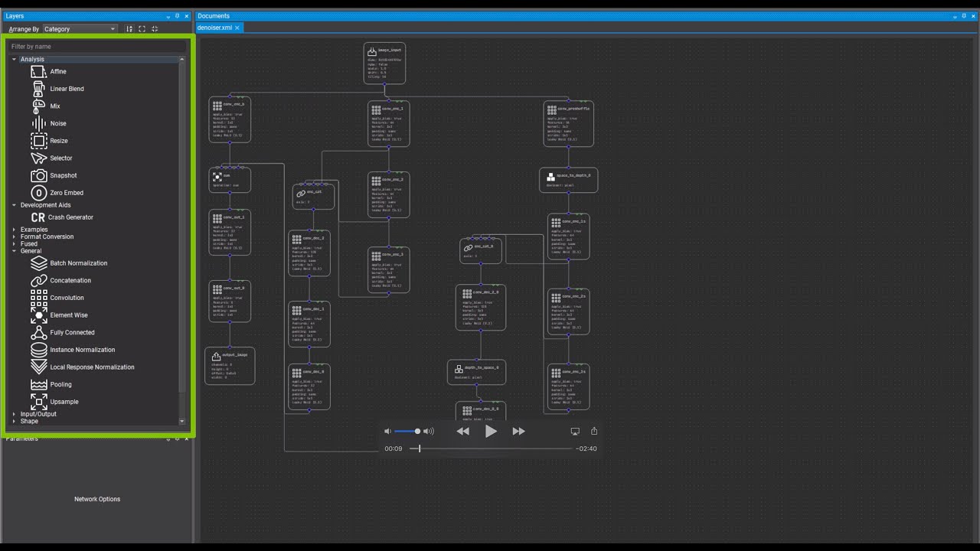Collapse the Development Aids category
Viewport: 980px width, 551px height.
click(14, 205)
